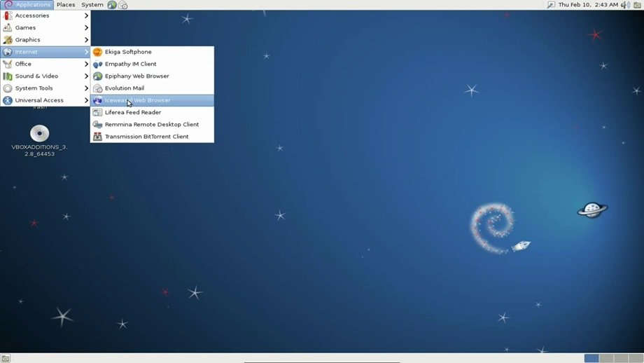Expand the Accessories submenu arrow
The width and height of the screenshot is (644, 363).
click(87, 15)
